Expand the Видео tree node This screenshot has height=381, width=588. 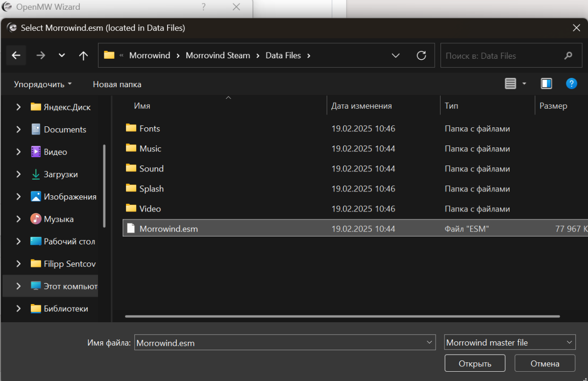coord(19,152)
